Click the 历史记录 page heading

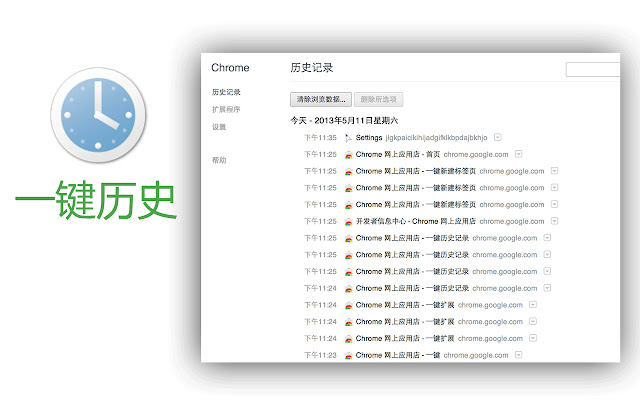click(x=312, y=68)
